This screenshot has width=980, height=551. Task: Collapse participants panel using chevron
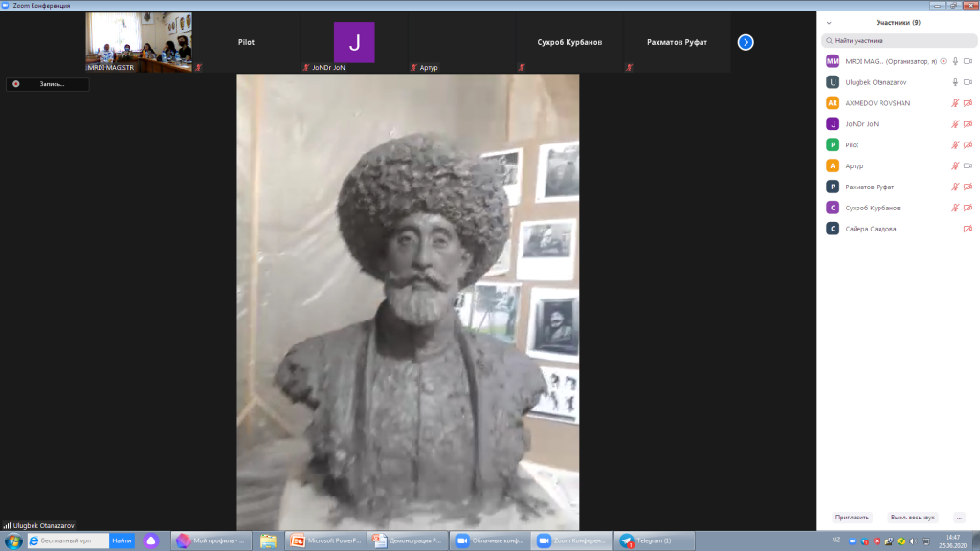(x=829, y=22)
